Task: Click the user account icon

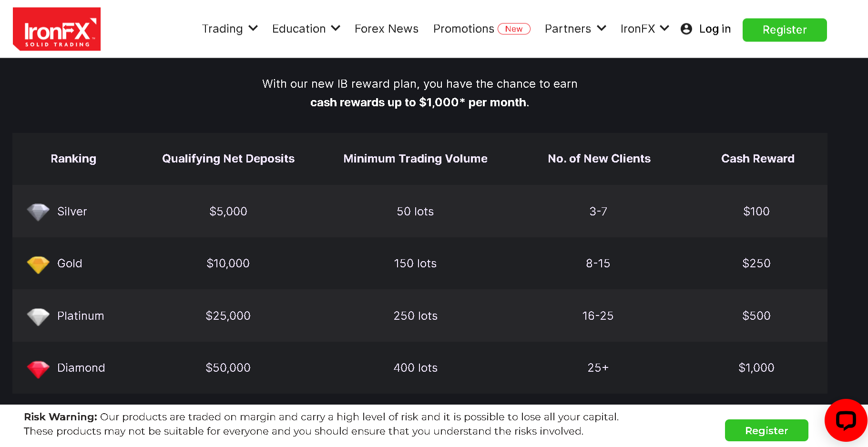Action: tap(686, 29)
